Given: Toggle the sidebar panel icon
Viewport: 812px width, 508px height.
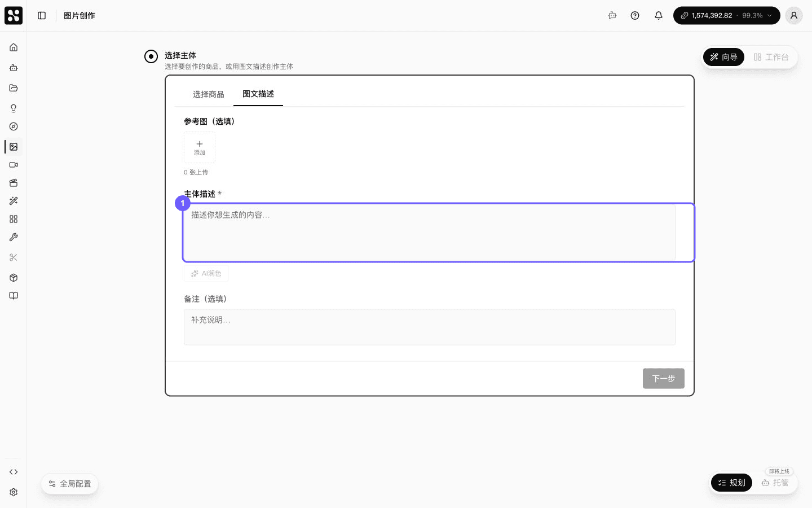Looking at the screenshot, I should pos(42,15).
